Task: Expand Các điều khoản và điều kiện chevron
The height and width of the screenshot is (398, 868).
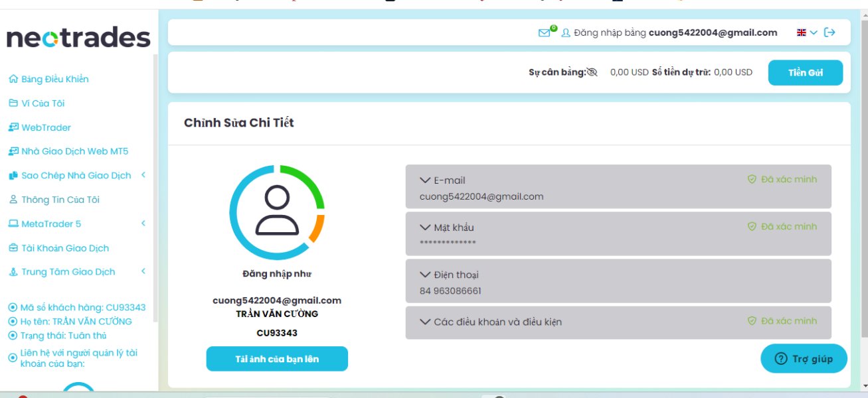Action: coord(425,321)
